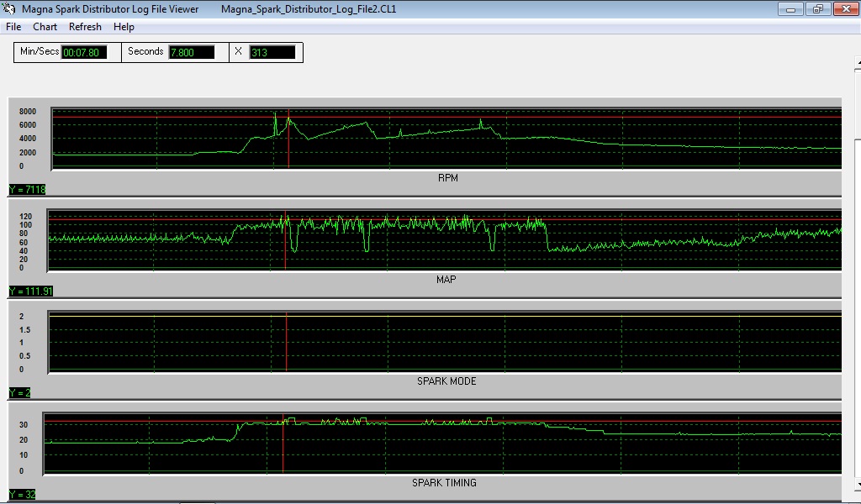Click the Y = 32 spark timing readout

23,495
